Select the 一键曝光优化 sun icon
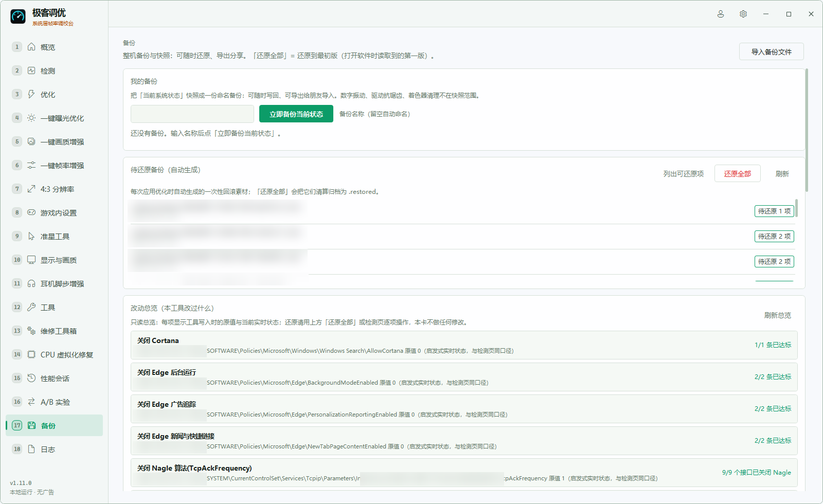The width and height of the screenshot is (823, 504). [x=31, y=118]
